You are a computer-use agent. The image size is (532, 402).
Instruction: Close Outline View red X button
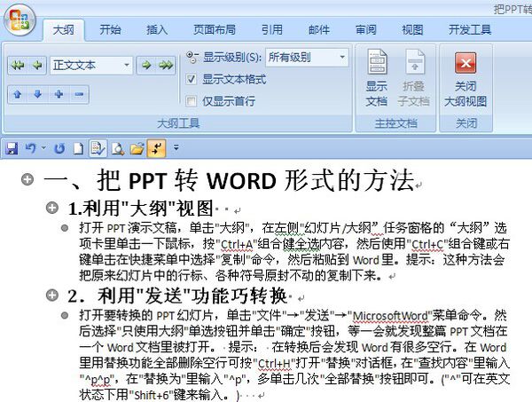[x=465, y=63]
